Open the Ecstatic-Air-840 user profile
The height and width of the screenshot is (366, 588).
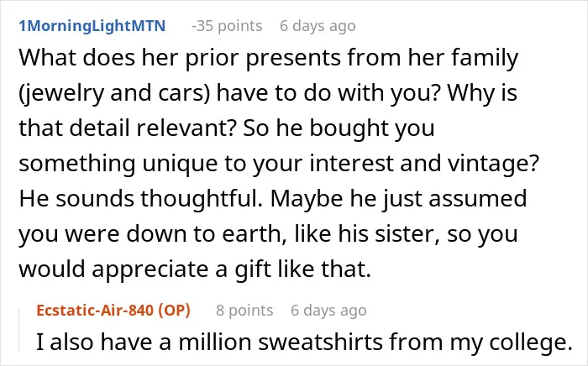(x=95, y=311)
